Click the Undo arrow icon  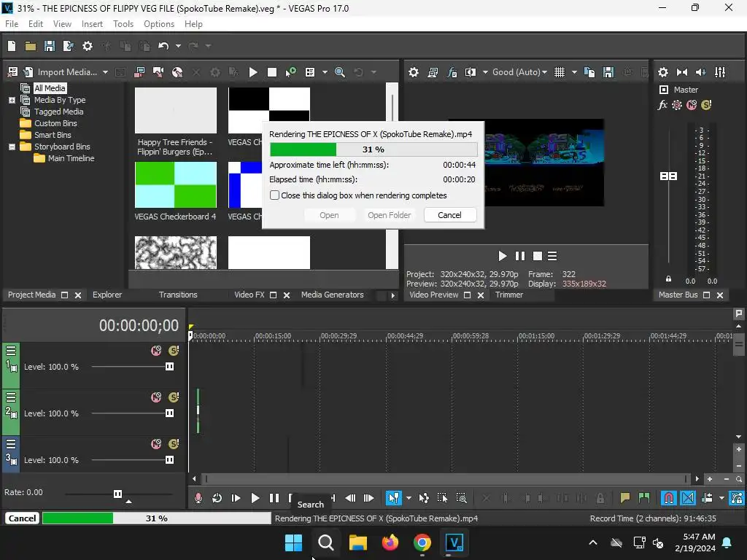click(163, 46)
